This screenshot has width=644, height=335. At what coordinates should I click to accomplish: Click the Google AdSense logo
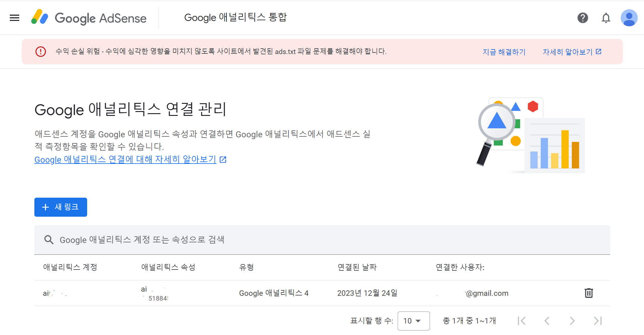coord(89,18)
